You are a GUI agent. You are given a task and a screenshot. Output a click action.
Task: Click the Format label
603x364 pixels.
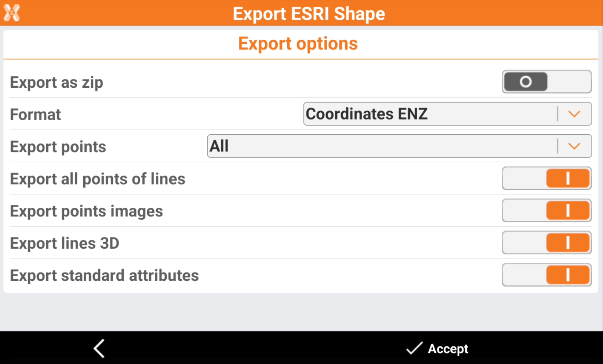pyautogui.click(x=36, y=114)
